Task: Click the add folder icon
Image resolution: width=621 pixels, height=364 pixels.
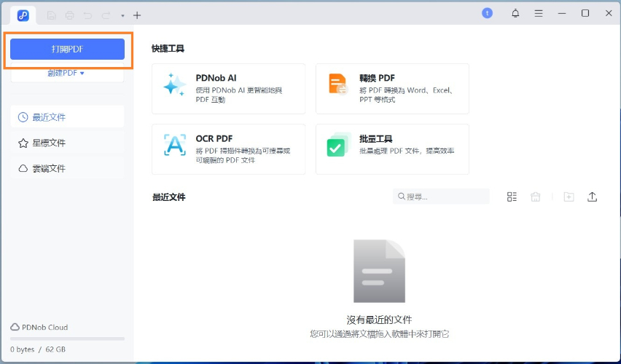Action: [569, 197]
